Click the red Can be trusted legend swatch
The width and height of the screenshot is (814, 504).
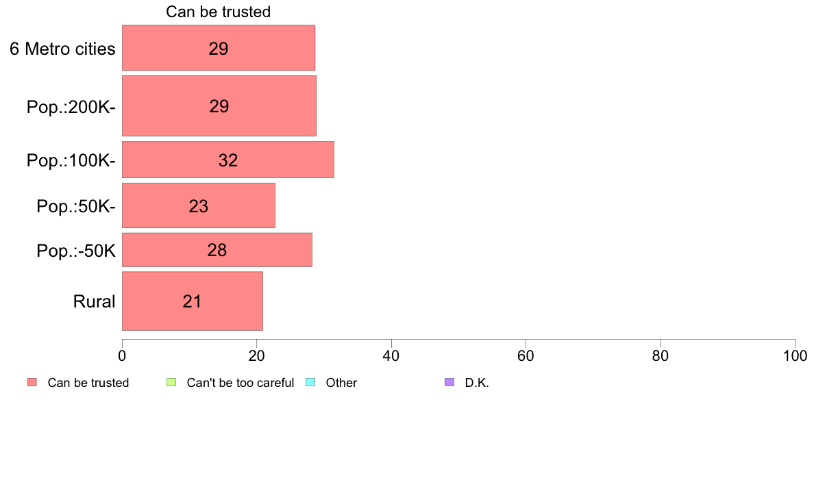tap(32, 383)
